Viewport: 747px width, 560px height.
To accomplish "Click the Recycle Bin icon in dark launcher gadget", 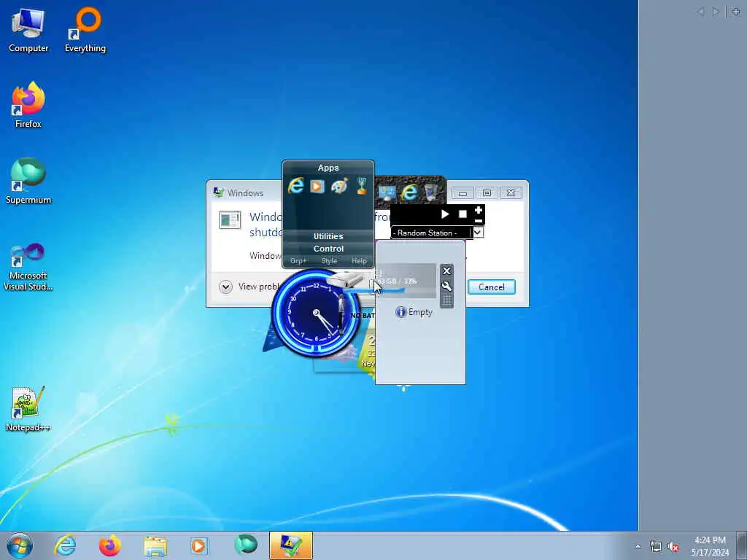I will coord(430,192).
